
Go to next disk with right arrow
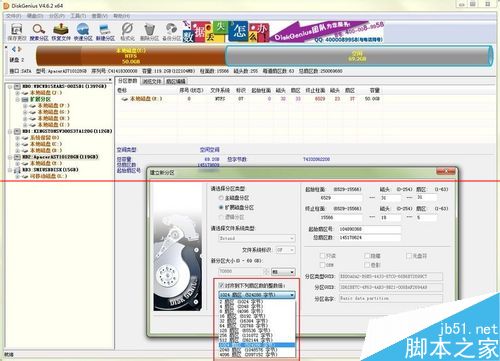click(20, 49)
